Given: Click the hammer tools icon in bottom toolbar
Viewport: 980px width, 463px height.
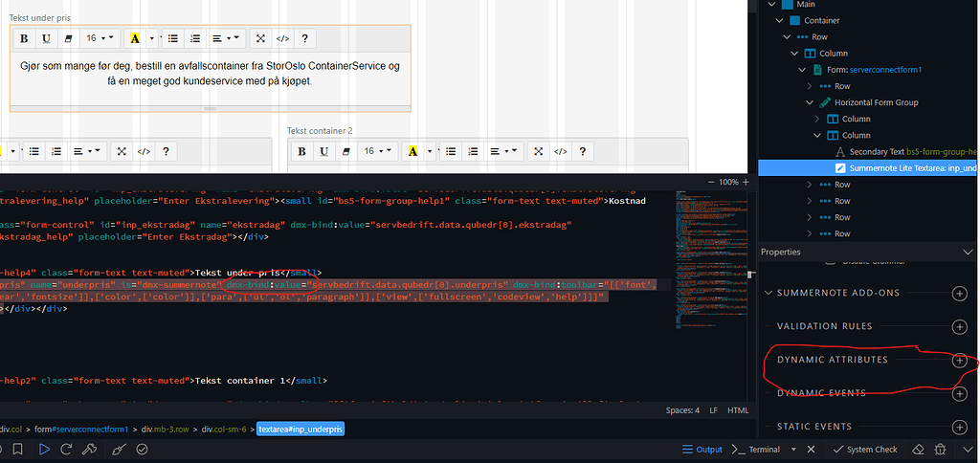Looking at the screenshot, I should pos(89,450).
